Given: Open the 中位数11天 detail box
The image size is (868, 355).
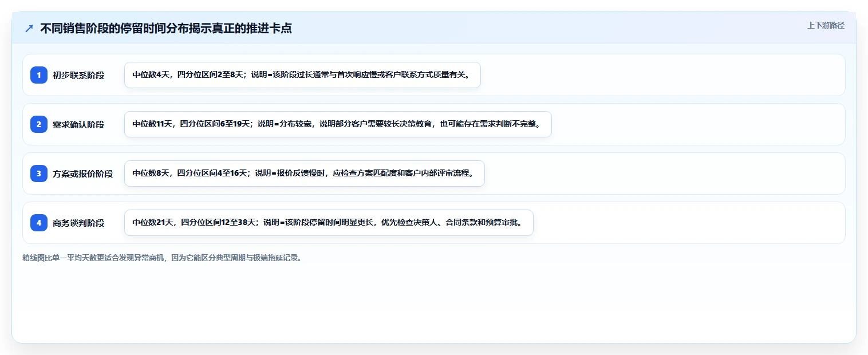Looking at the screenshot, I should pos(338,124).
